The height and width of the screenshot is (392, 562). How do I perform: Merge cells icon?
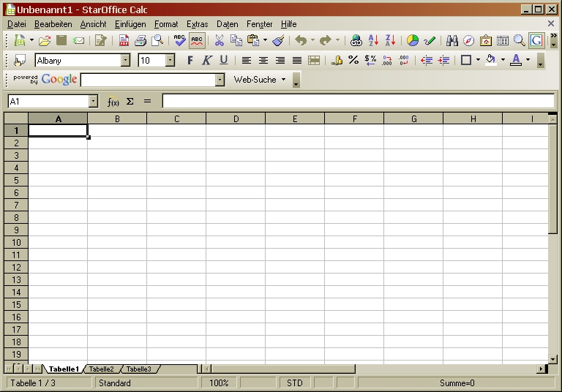pyautogui.click(x=314, y=60)
